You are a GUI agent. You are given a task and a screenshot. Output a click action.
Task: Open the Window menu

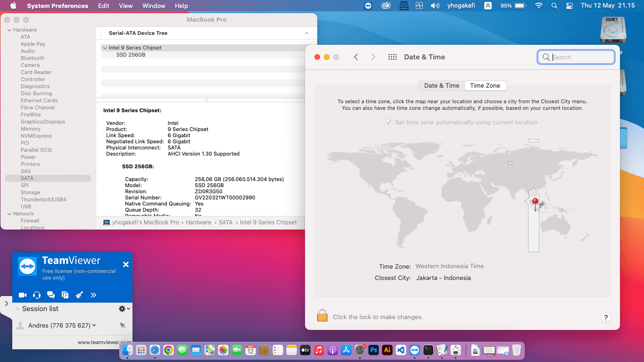(154, 6)
